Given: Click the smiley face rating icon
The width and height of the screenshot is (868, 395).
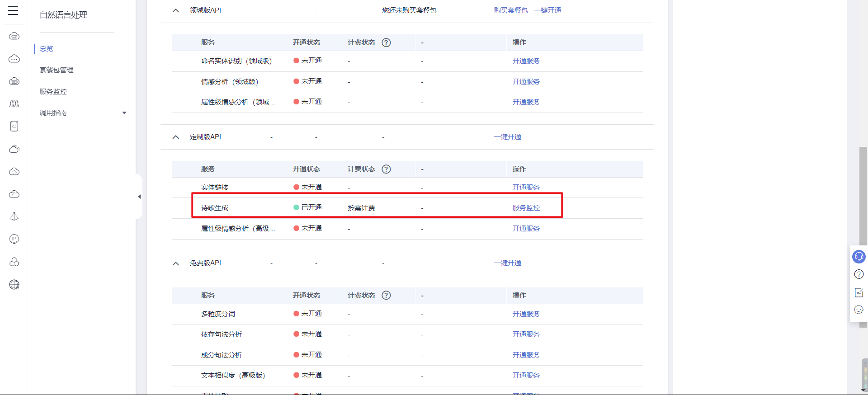Looking at the screenshot, I should (859, 310).
